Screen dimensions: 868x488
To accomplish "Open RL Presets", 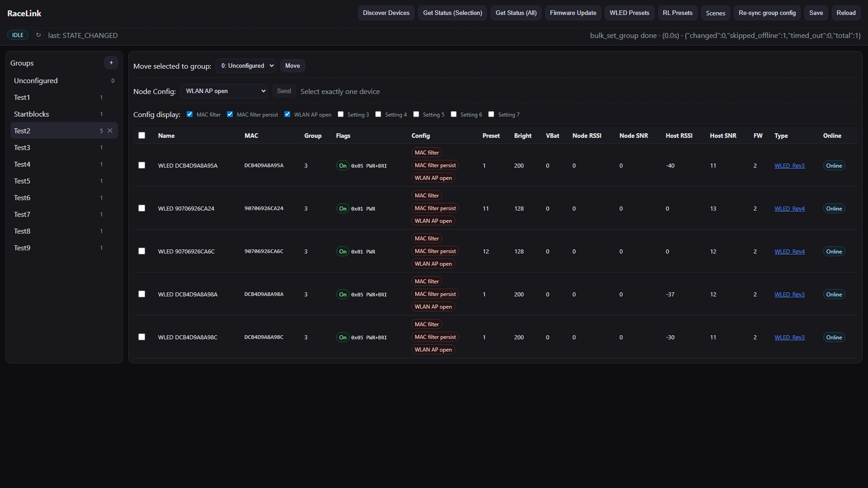I will (x=678, y=13).
